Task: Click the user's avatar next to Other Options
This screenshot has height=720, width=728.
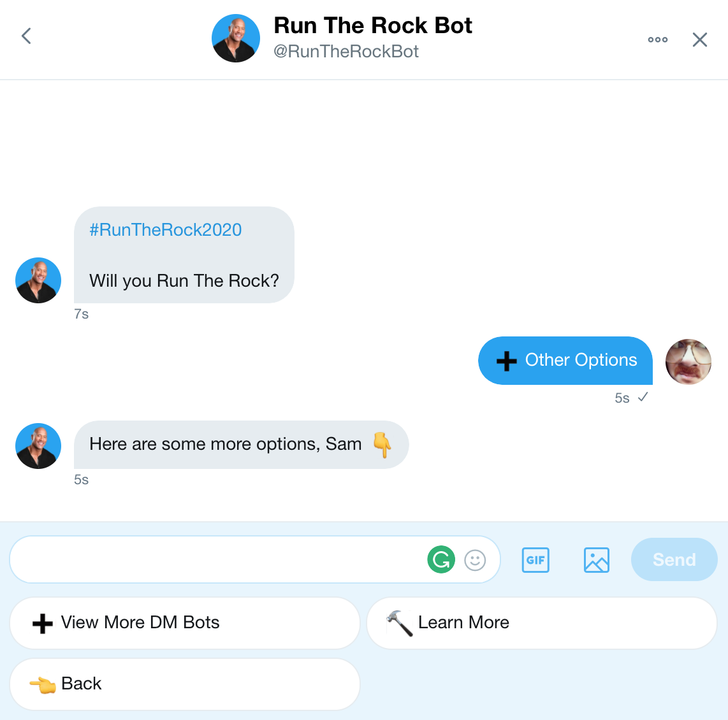Action: [x=688, y=361]
